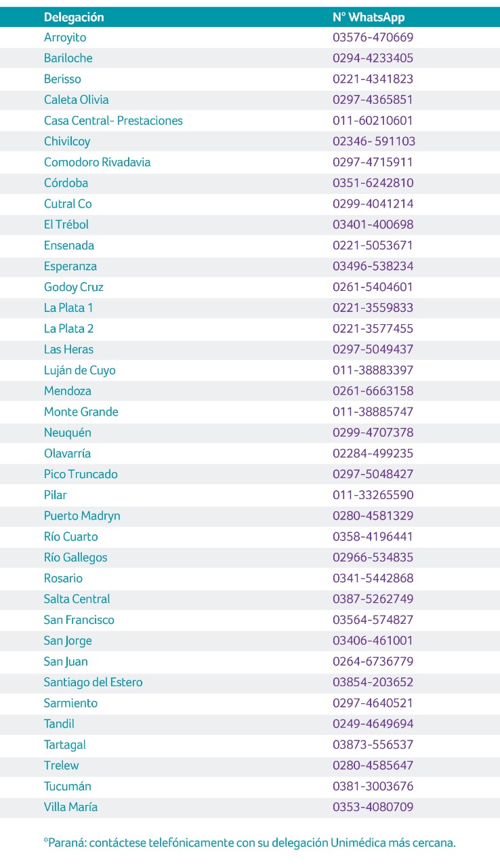Click Godoy Cruz number 0261-5404601
Image resolution: width=500 pixels, height=868 pixels.
(x=373, y=287)
